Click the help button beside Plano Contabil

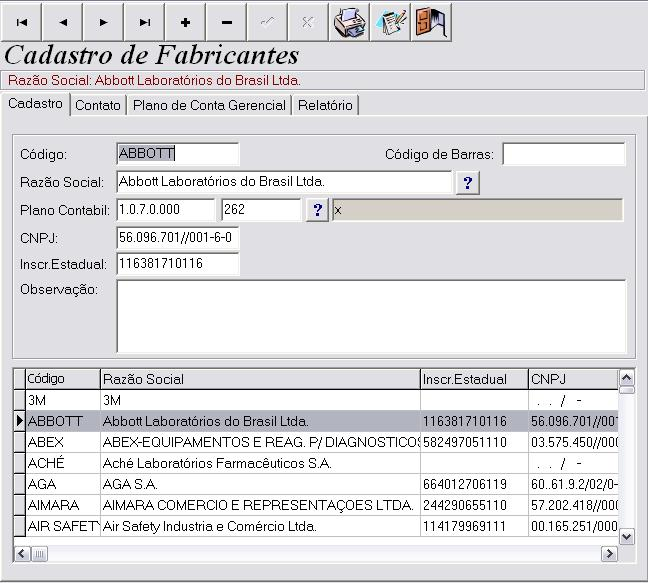pyautogui.click(x=317, y=210)
